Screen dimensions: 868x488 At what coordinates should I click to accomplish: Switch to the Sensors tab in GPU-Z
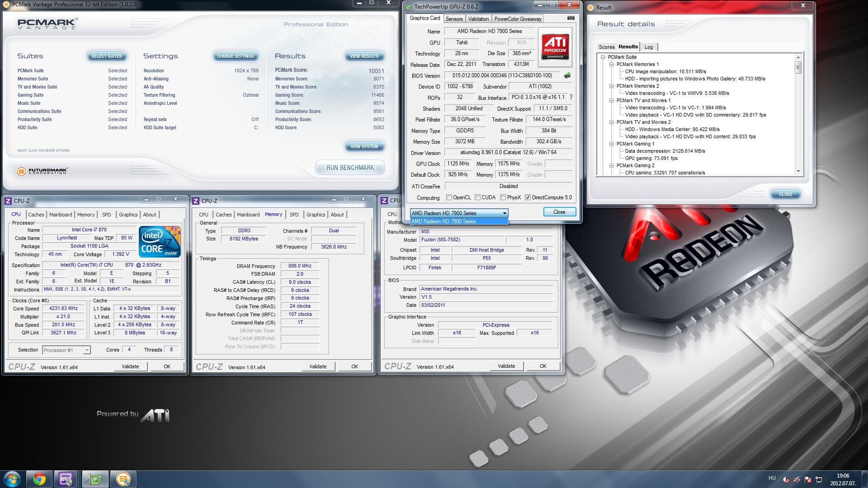[x=454, y=19]
